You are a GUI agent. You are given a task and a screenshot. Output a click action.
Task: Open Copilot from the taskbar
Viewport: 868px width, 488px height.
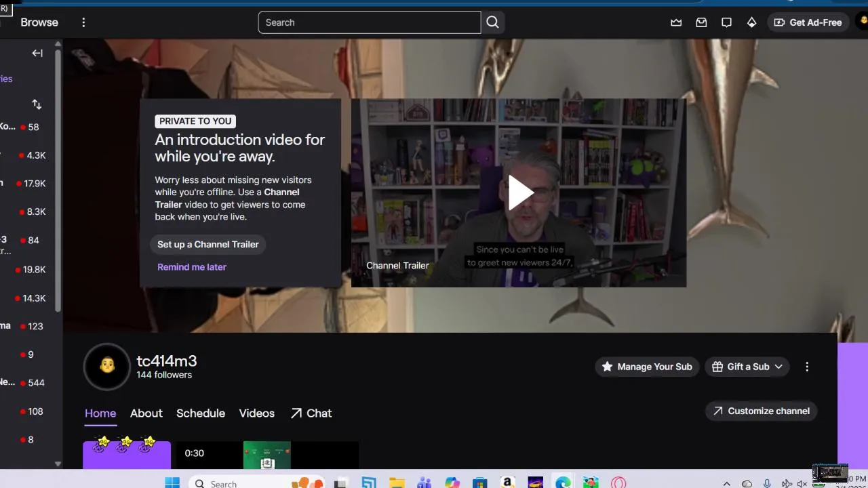452,483
